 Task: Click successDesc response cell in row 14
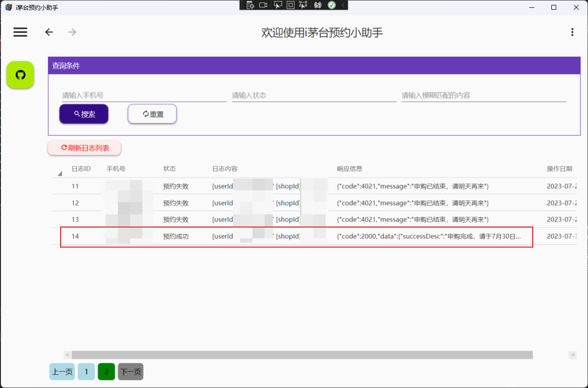point(429,236)
